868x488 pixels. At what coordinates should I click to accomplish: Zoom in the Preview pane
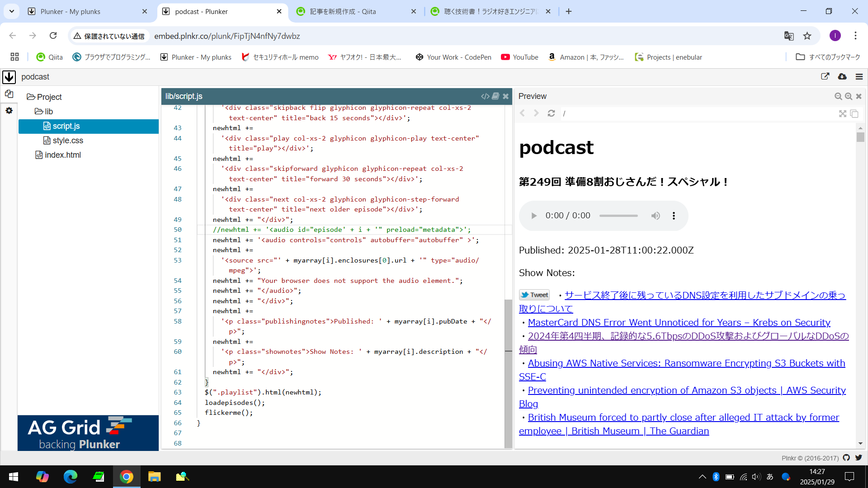848,96
